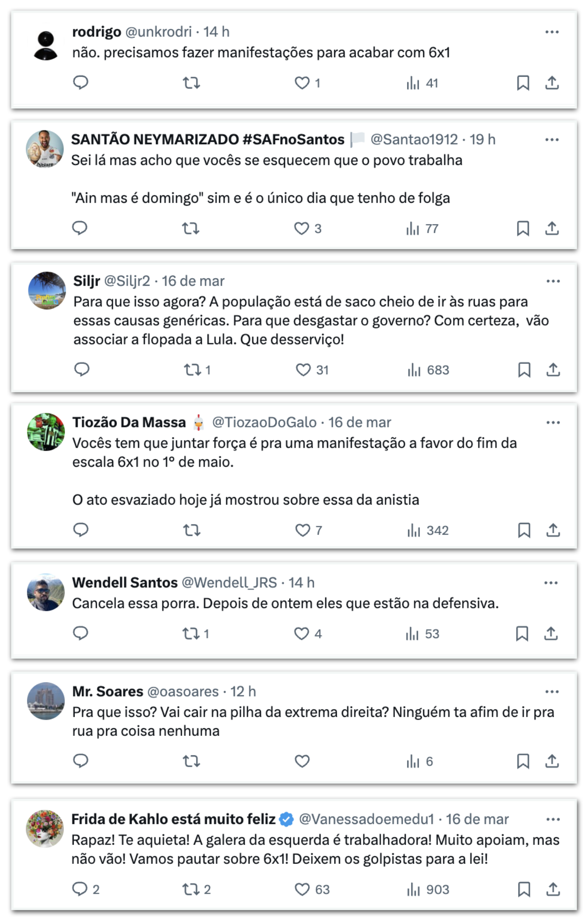Open Frida de Kahlo está muito feliz profile

173,819
